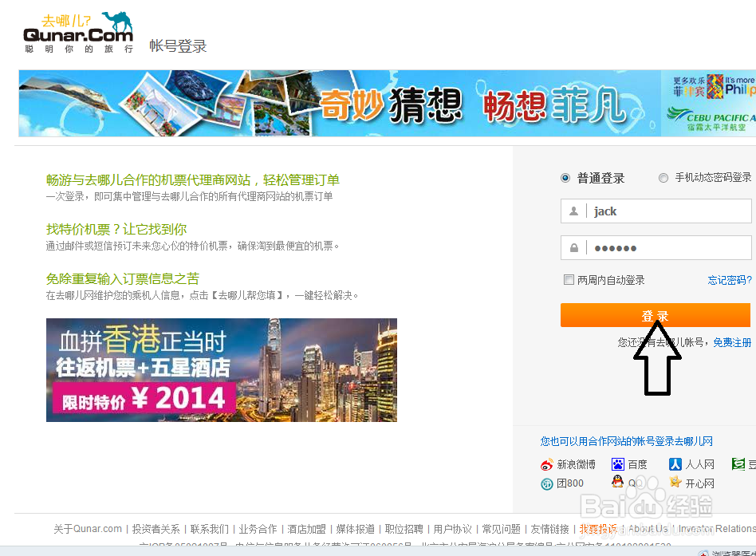Select the 普通登录 radio button

click(x=565, y=178)
